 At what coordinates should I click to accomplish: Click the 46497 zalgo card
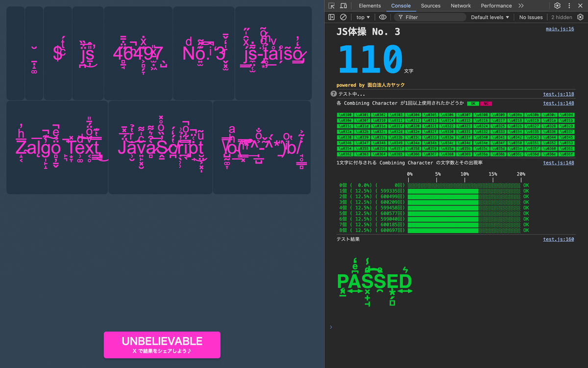pos(138,53)
